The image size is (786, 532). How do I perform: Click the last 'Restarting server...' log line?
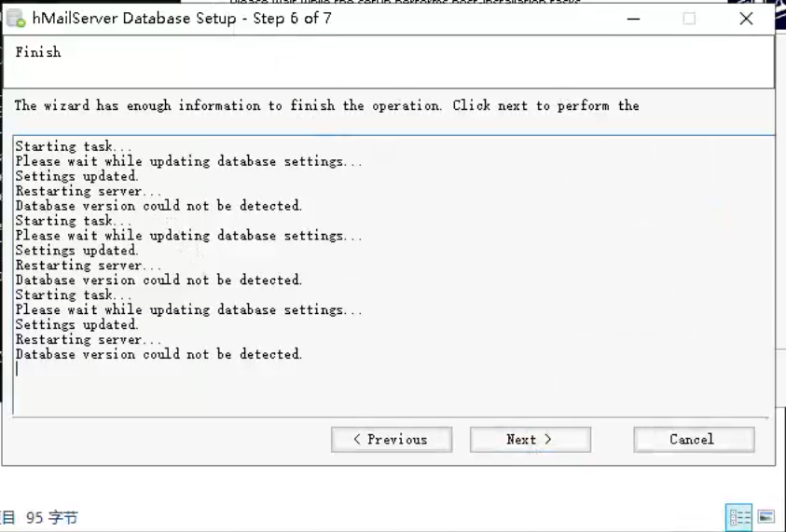tap(89, 340)
